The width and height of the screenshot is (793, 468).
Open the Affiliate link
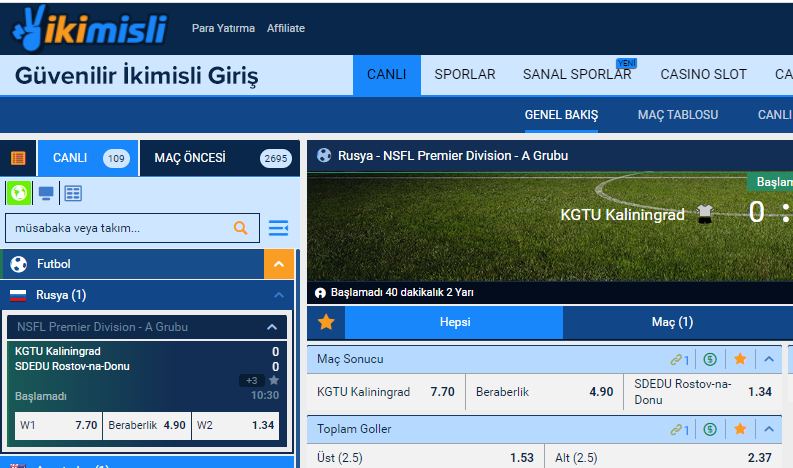[286, 28]
